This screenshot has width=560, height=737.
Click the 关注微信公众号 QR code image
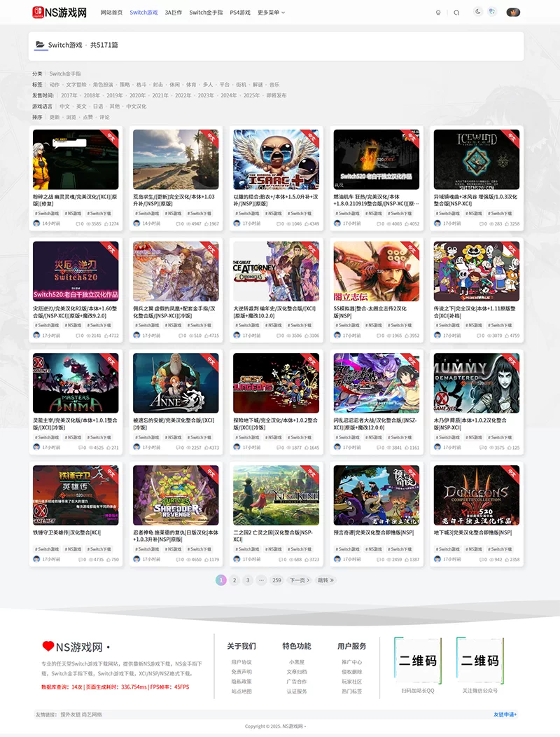click(x=479, y=661)
